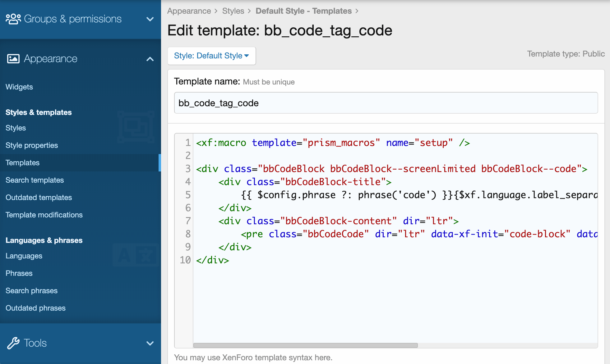Click Default Style - Templates breadcrumb
610x364 pixels.
(x=303, y=11)
